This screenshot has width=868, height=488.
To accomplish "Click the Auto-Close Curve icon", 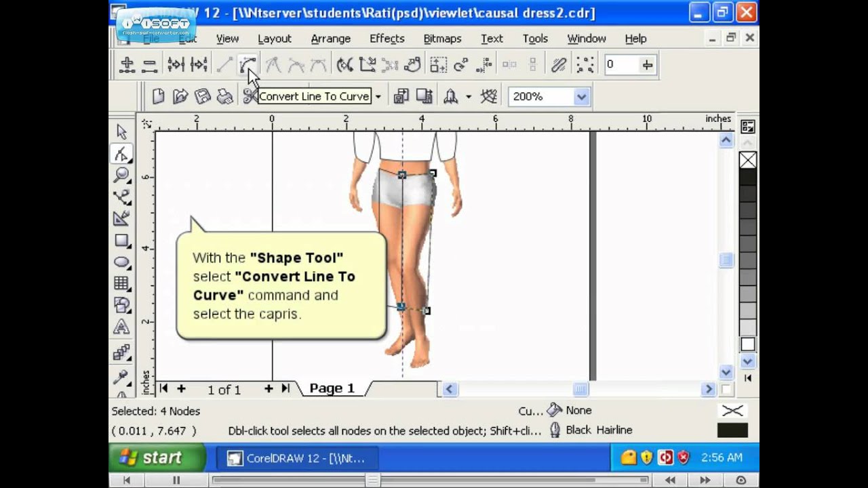I will [x=412, y=64].
